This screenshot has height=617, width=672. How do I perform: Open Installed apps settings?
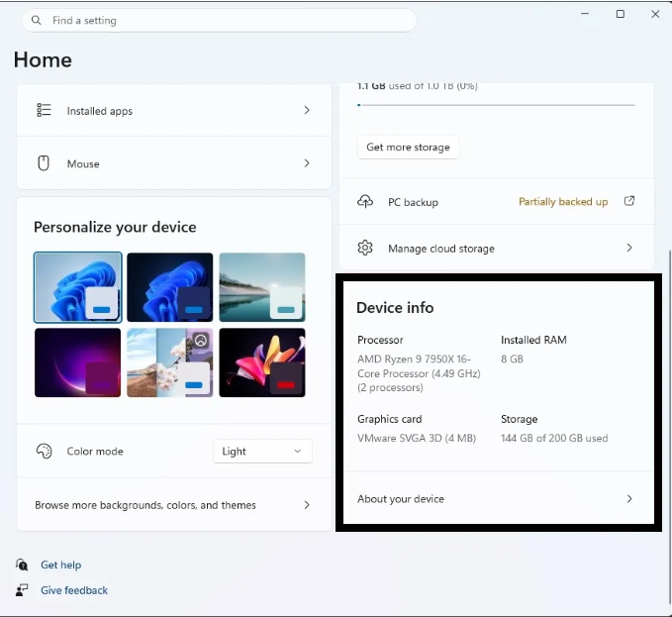click(173, 111)
